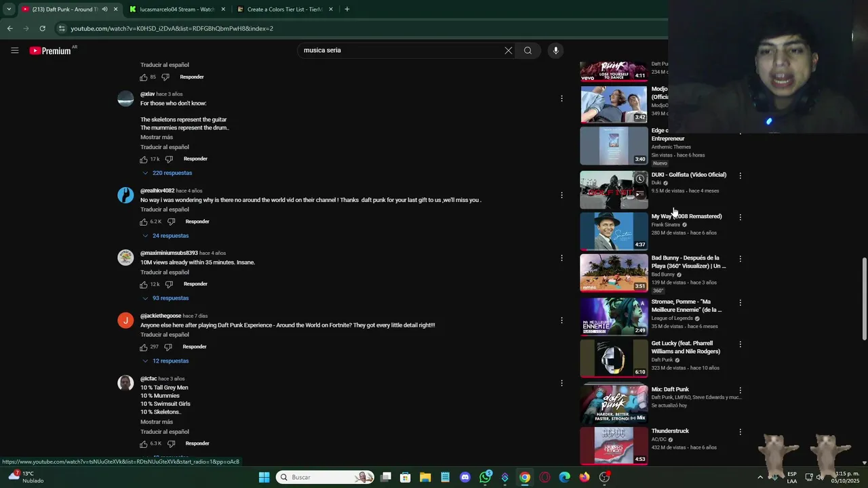Mute the Daft Punk tab audio icon

click(104, 9)
